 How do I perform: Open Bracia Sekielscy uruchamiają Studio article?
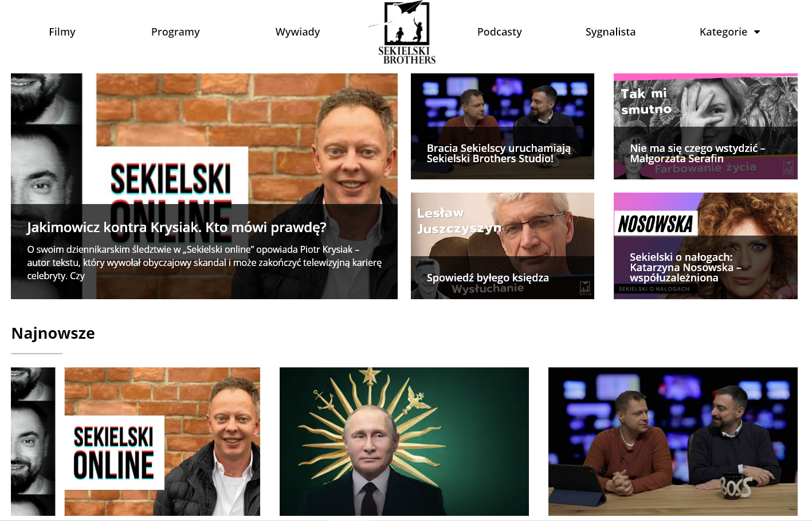[499, 154]
